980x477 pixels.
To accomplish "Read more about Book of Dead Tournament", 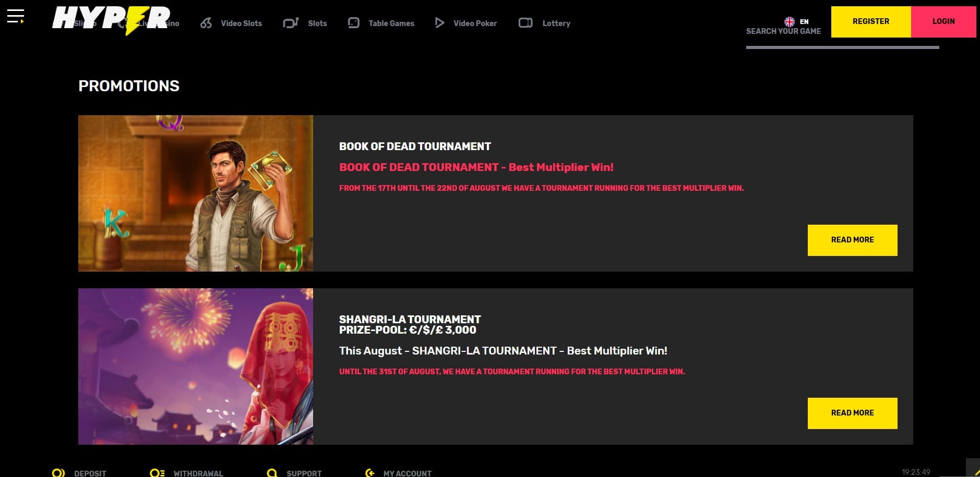I will pos(852,240).
